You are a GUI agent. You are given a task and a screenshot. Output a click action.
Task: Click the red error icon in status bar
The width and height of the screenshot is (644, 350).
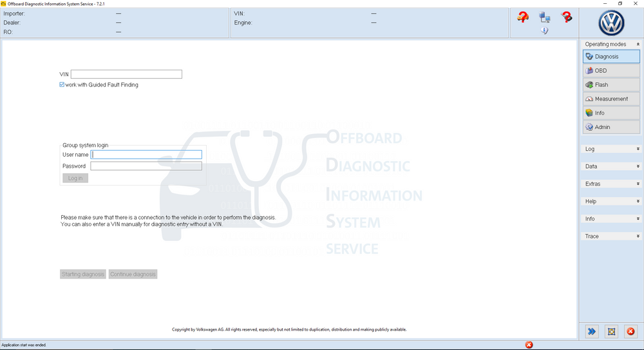(529, 345)
